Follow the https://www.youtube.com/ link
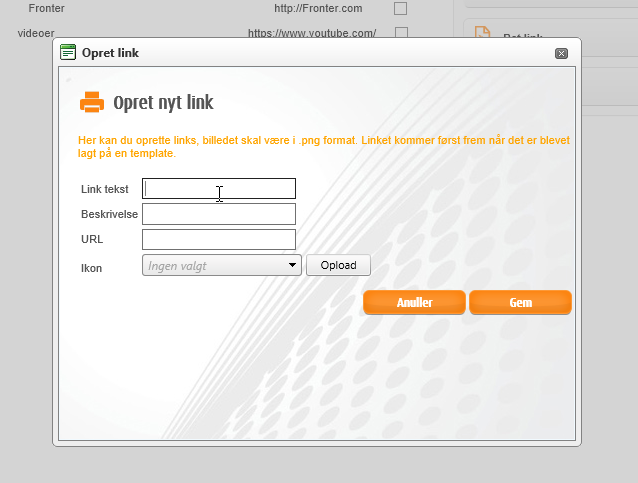638x483 pixels. [312, 33]
